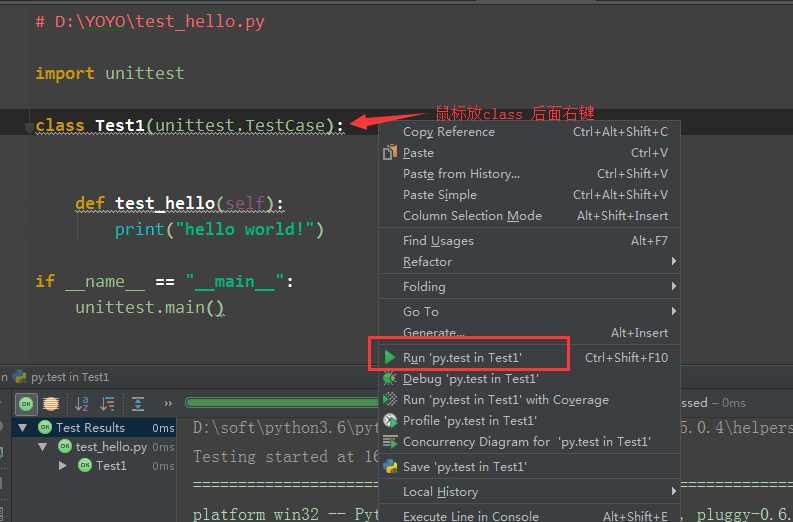The image size is (793, 522).
Task: Collapse the Test Results tree node
Action: click(22, 427)
